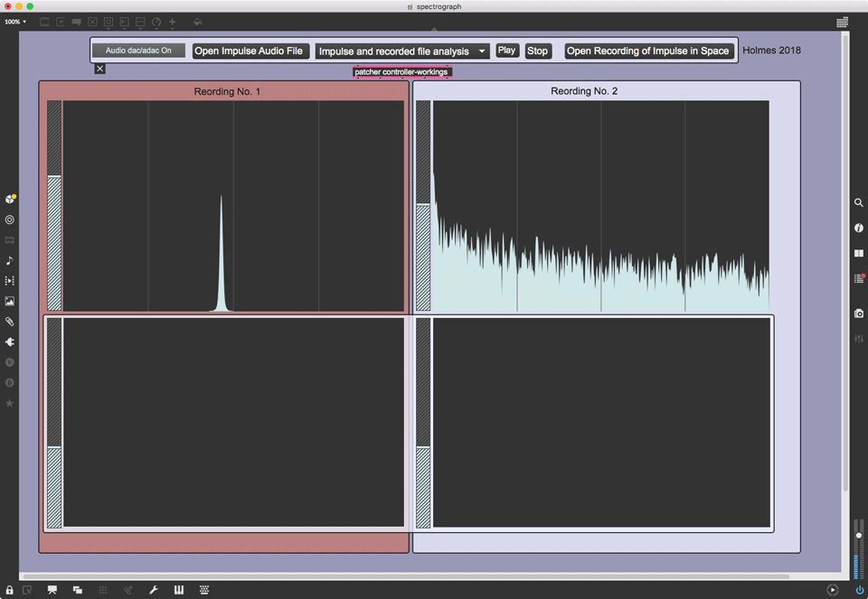Adjust the Reording No. 1 top level slider

tap(54, 206)
